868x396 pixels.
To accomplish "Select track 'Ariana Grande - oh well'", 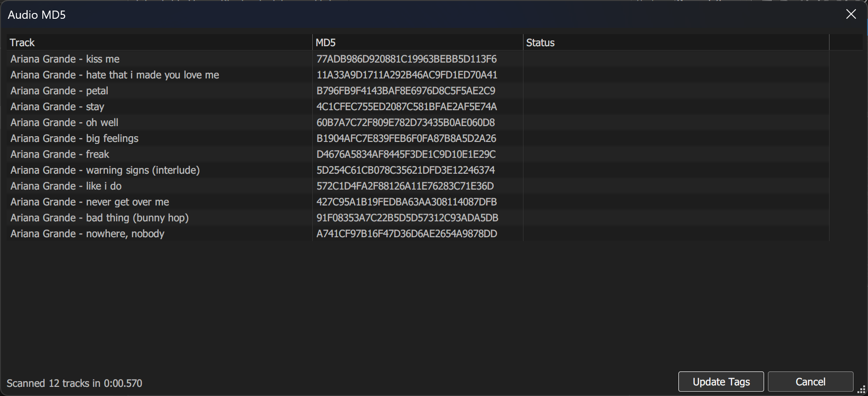I will click(x=64, y=122).
